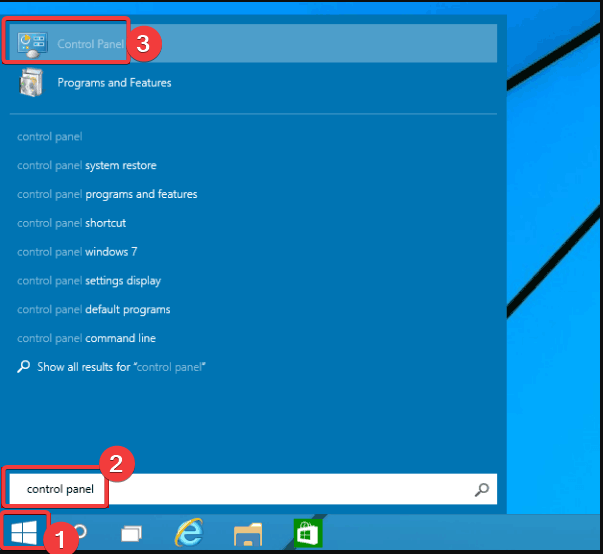Select 'control panel windows 7' suggestion
This screenshot has width=603, height=554.
point(77,252)
